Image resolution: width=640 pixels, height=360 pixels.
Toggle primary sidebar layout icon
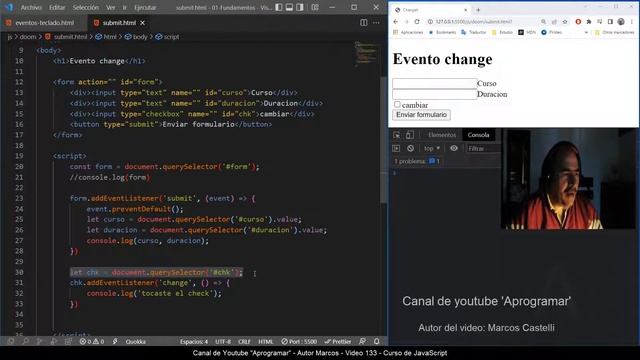click(279, 7)
